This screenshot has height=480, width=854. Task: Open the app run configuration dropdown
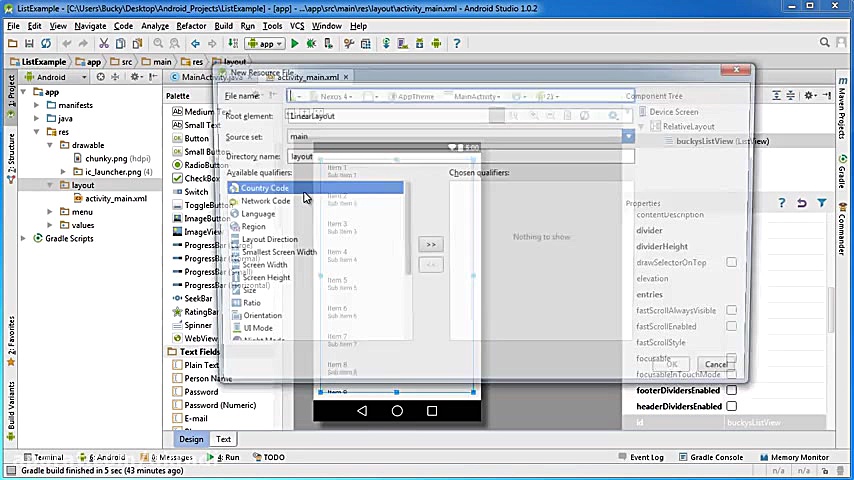(265, 44)
